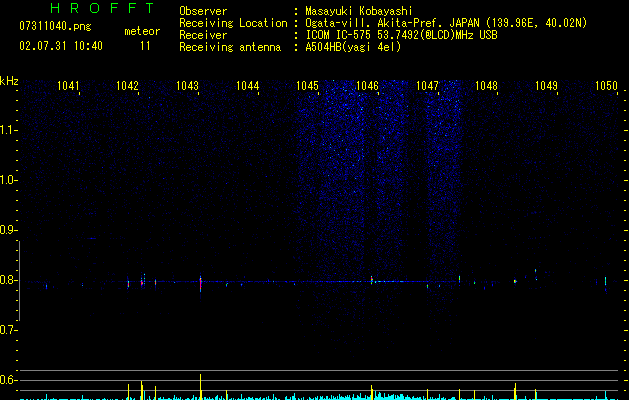Click the meteor label
The width and height of the screenshot is (629, 400).
coord(142,31)
